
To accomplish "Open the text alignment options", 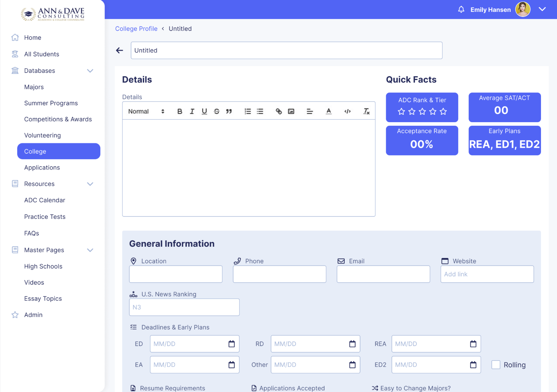I will coord(310,111).
